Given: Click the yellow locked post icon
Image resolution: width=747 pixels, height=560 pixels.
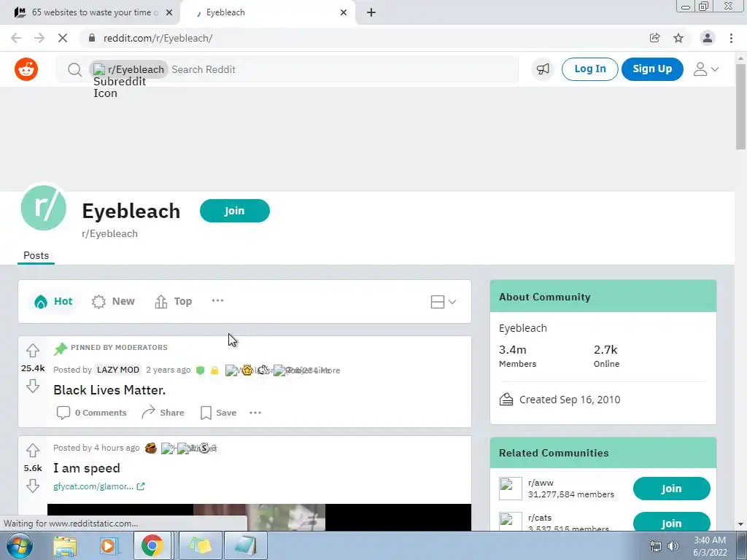Looking at the screenshot, I should click(x=215, y=370).
